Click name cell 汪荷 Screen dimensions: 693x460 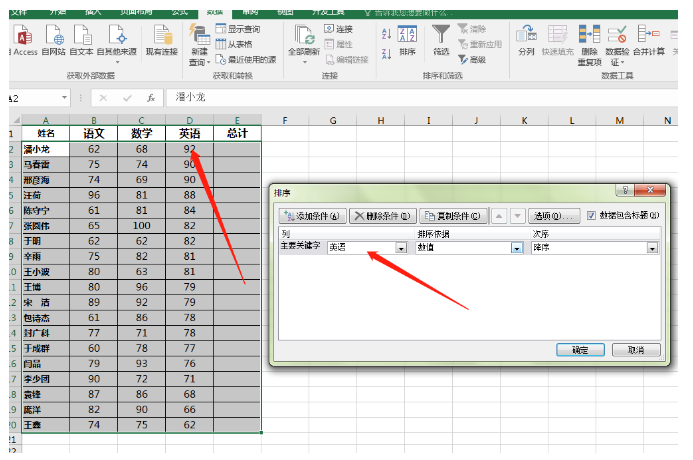click(46, 195)
